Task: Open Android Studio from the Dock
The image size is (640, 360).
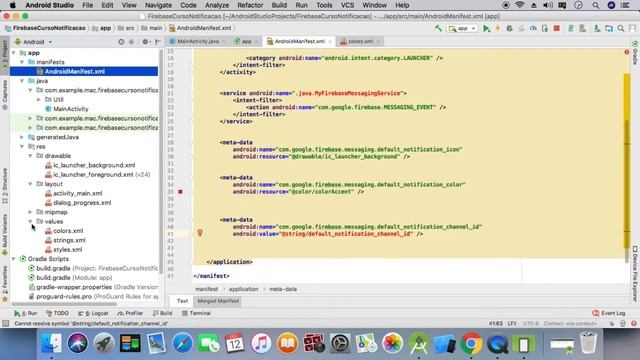Action: click(x=418, y=343)
